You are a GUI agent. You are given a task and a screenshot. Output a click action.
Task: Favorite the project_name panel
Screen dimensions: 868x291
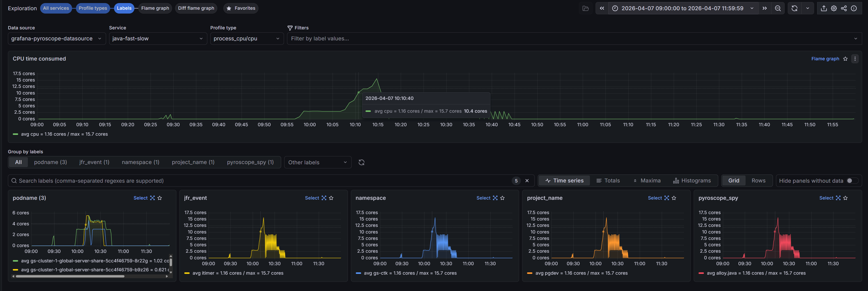674,198
